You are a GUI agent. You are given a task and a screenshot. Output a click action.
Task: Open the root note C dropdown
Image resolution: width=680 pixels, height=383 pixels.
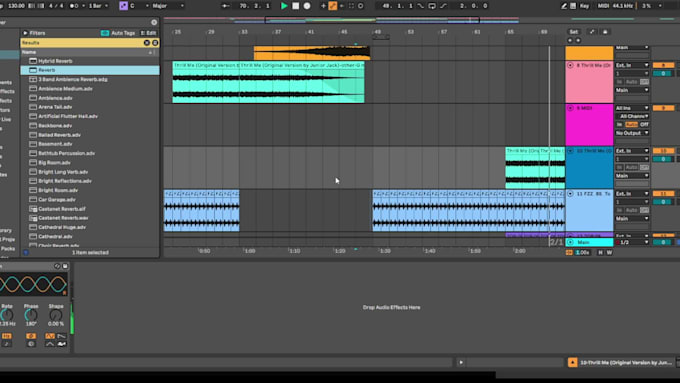coord(139,6)
